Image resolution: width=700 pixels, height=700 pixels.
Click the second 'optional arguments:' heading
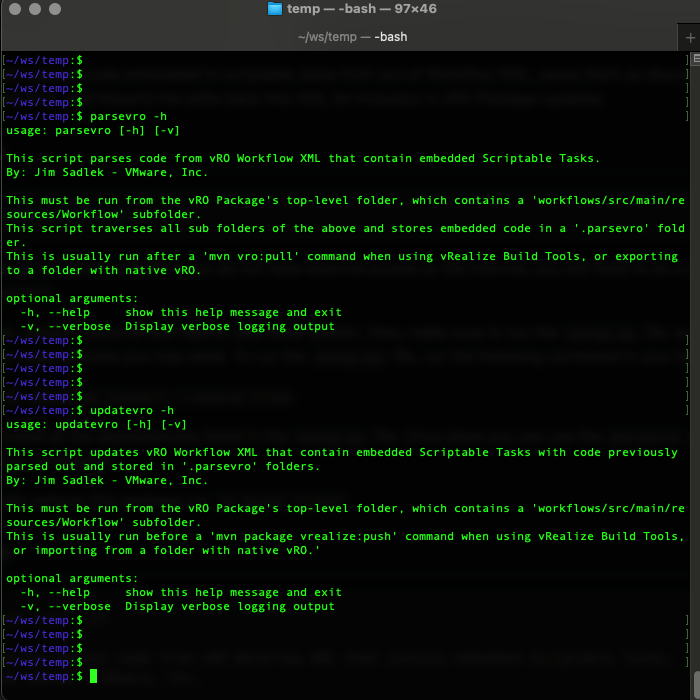click(72, 578)
